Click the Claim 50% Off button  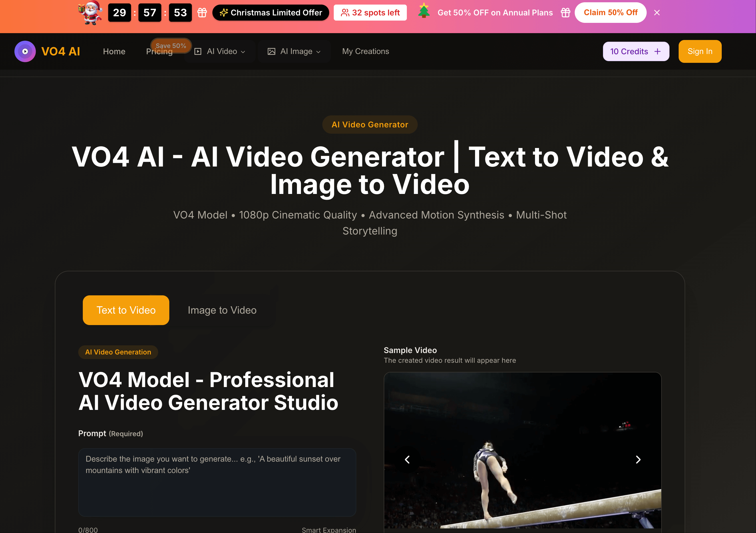coord(610,12)
